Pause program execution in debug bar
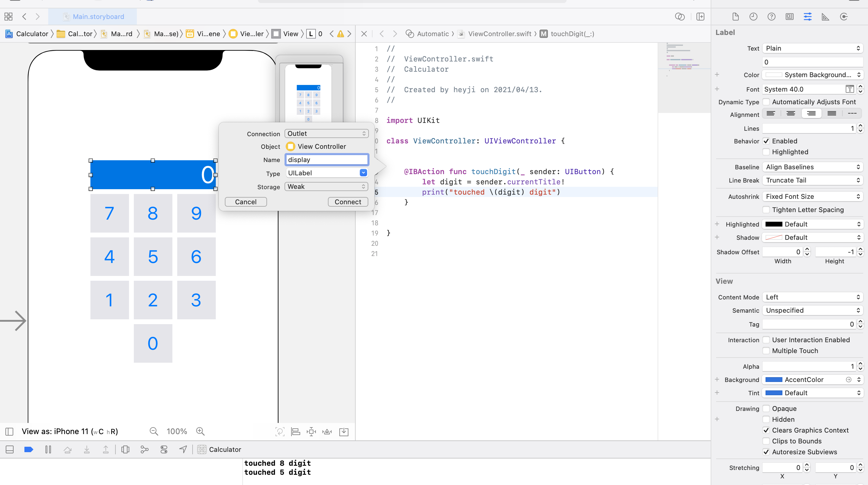The height and width of the screenshot is (485, 868). tap(48, 449)
